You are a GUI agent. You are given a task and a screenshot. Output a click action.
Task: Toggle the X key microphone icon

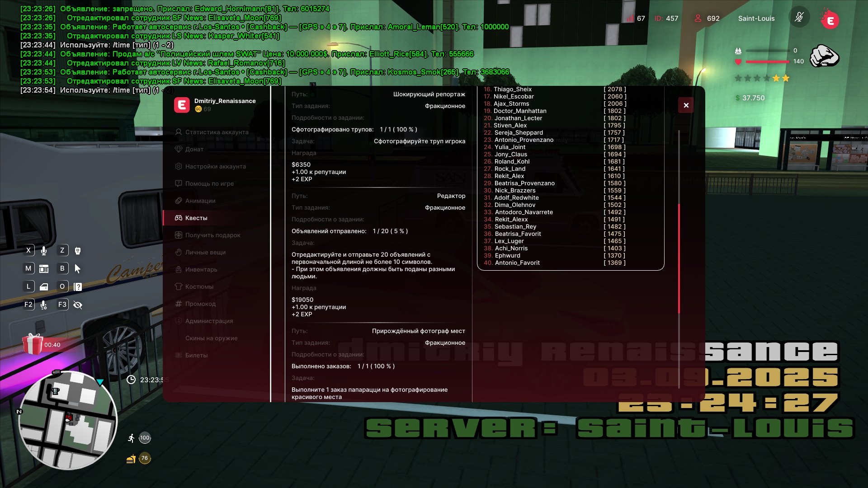(x=44, y=251)
